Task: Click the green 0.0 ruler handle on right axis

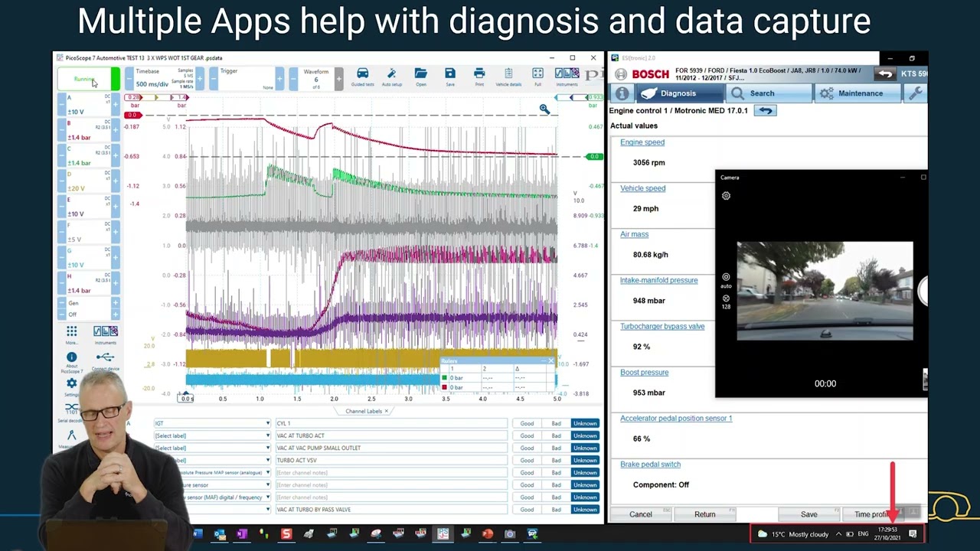Action: pyautogui.click(x=594, y=157)
